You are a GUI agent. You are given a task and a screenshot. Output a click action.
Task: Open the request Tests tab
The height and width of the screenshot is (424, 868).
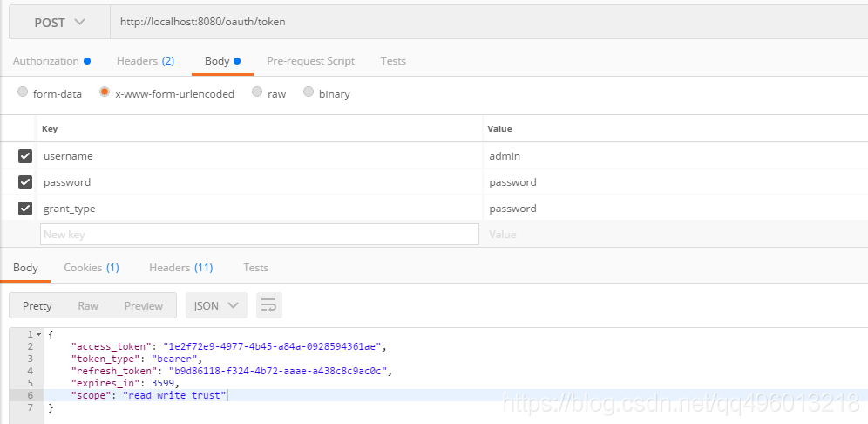click(x=393, y=61)
